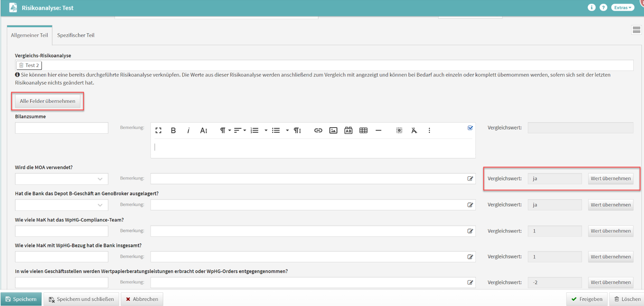Apply bold formatting in the editor toolbar
The width and height of the screenshot is (644, 306).
(173, 130)
